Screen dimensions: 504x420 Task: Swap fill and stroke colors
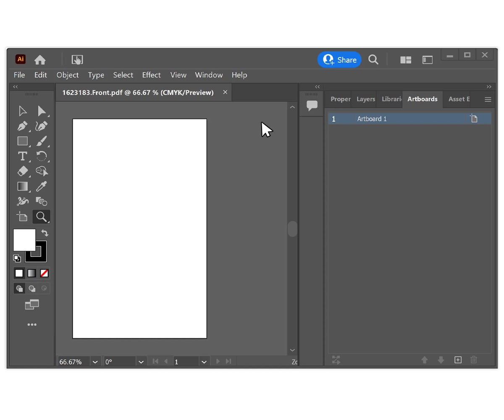(45, 233)
